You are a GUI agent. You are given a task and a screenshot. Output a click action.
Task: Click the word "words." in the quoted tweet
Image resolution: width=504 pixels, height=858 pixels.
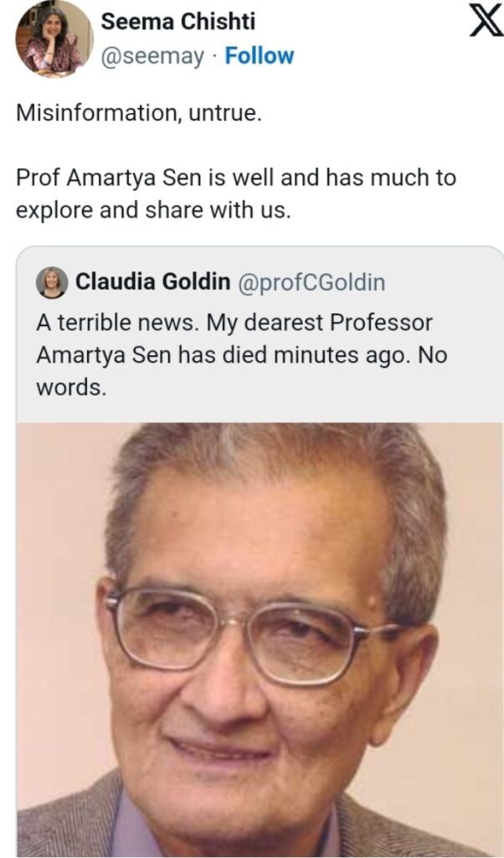(70, 386)
